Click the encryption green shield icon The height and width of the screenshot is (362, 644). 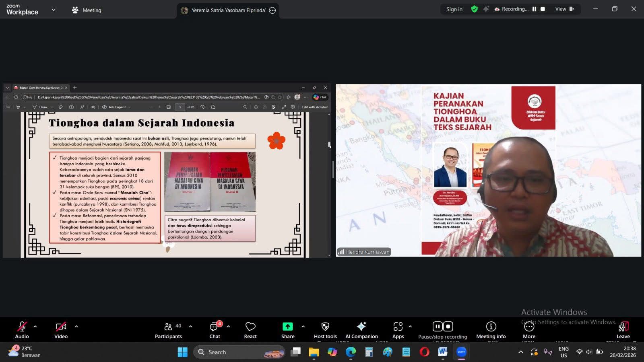[x=474, y=9]
